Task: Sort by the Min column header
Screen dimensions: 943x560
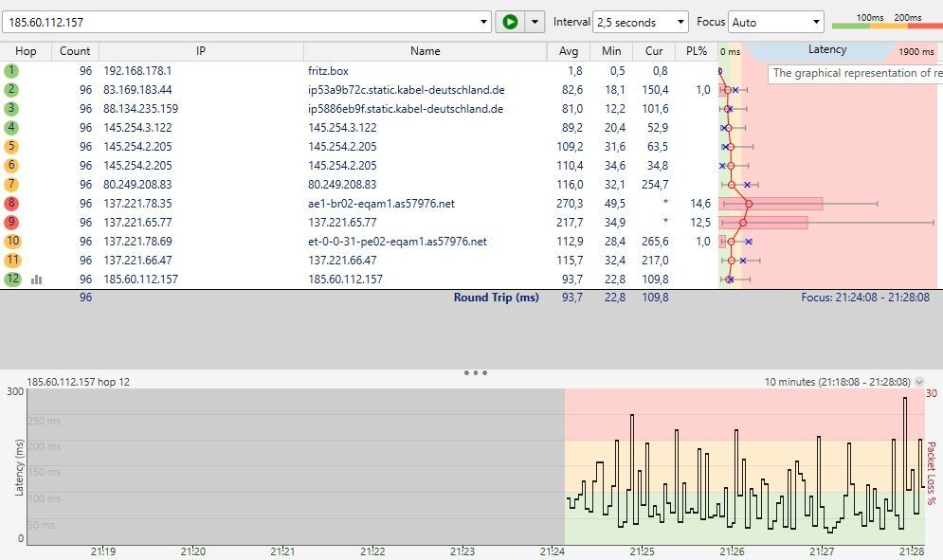Action: pyautogui.click(x=611, y=51)
